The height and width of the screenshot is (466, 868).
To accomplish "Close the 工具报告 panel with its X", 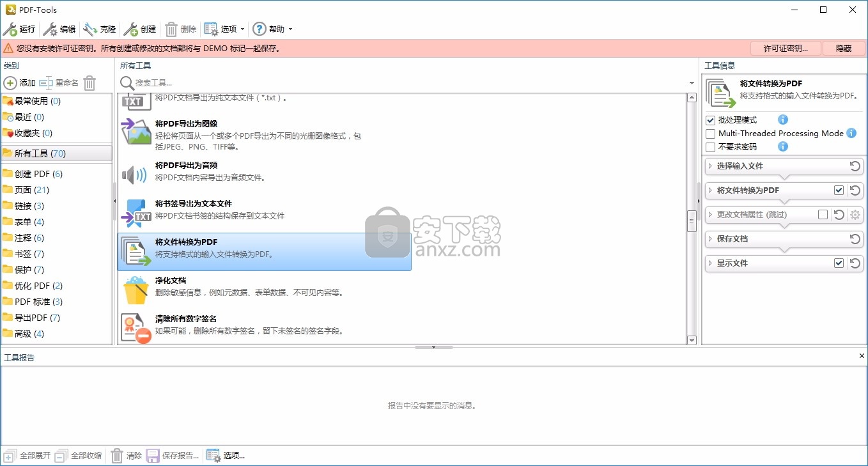I will click(862, 356).
